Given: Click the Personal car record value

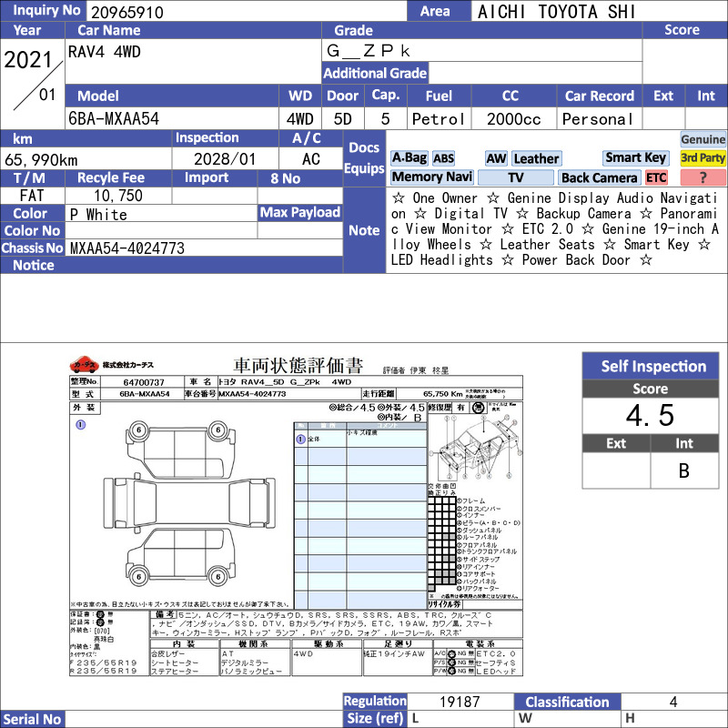Looking at the screenshot, I should pos(598,119).
